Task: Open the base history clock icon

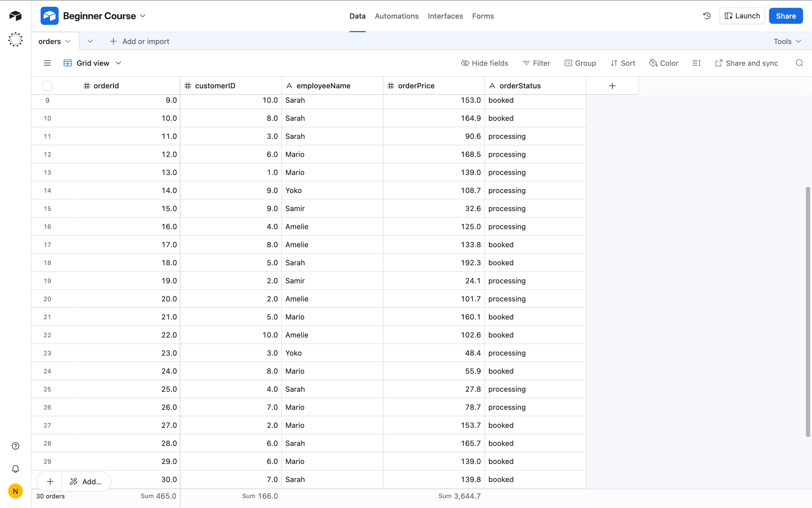Action: click(707, 16)
